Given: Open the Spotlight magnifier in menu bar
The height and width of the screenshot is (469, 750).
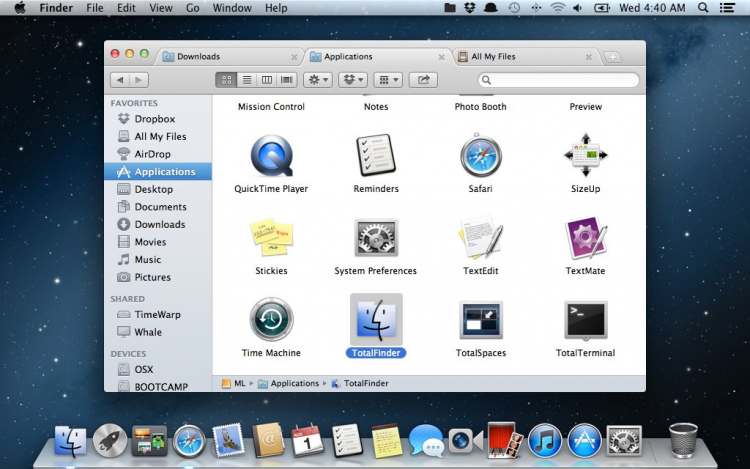Looking at the screenshot, I should tap(703, 8).
